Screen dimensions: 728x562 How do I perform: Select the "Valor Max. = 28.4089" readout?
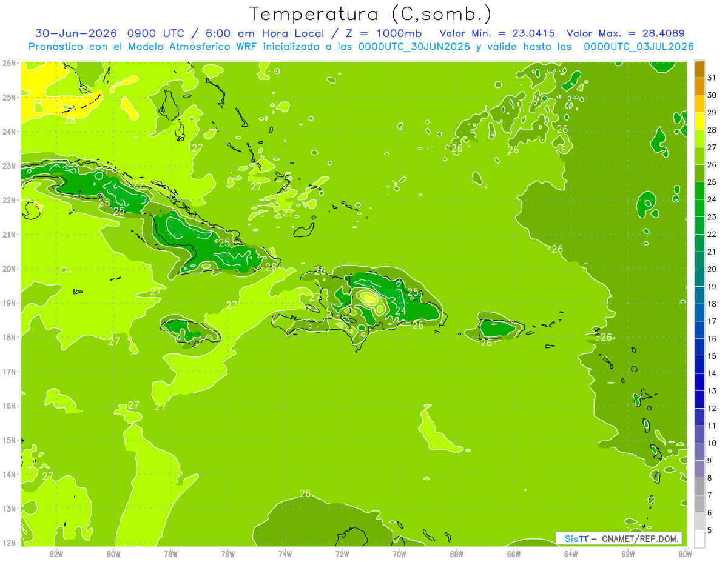pos(625,33)
